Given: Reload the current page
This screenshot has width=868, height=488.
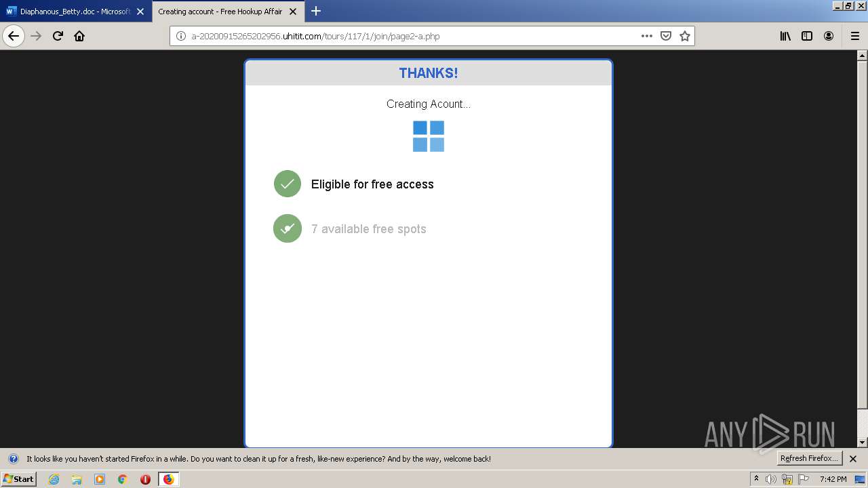Looking at the screenshot, I should coord(58,36).
